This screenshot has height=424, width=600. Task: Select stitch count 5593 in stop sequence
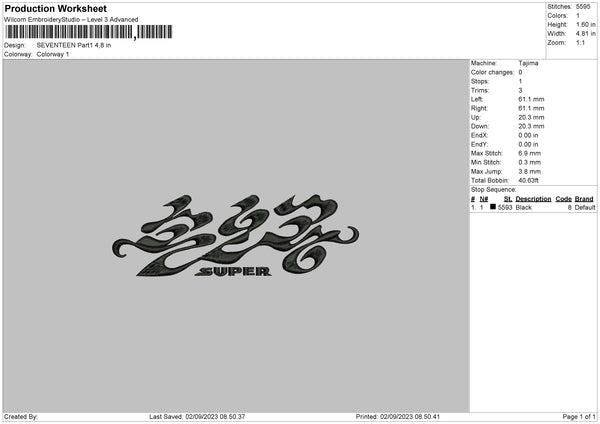point(505,207)
